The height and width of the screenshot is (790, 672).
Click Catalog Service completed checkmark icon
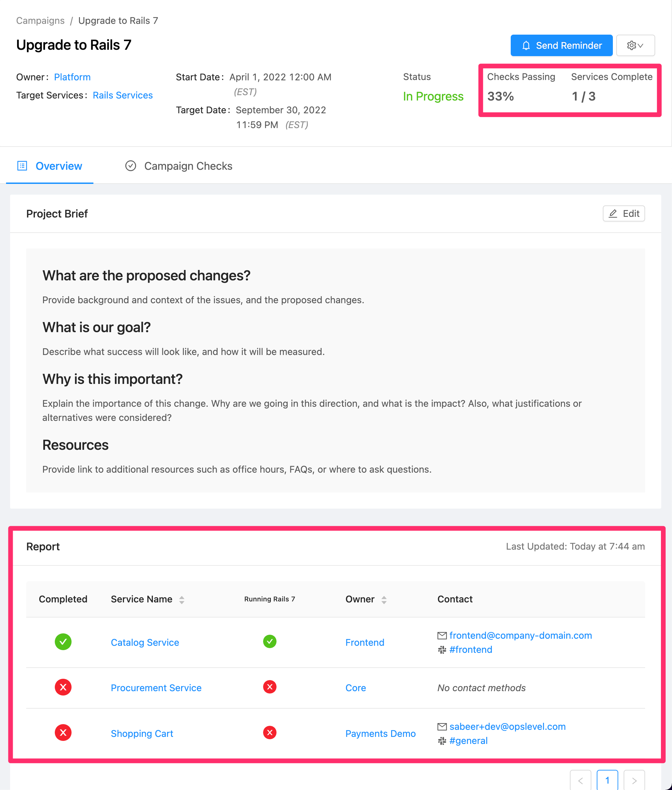(63, 642)
